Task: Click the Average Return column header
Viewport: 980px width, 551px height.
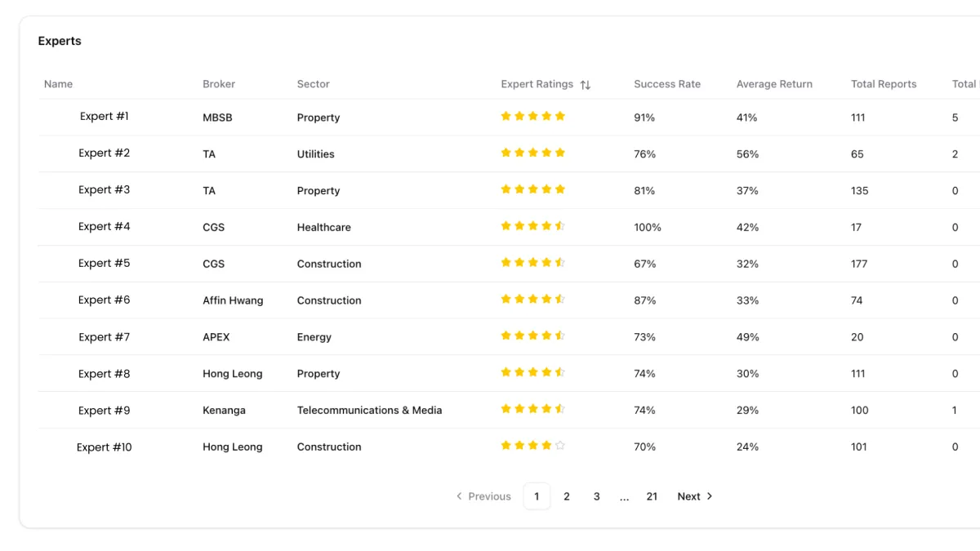Action: [x=774, y=84]
